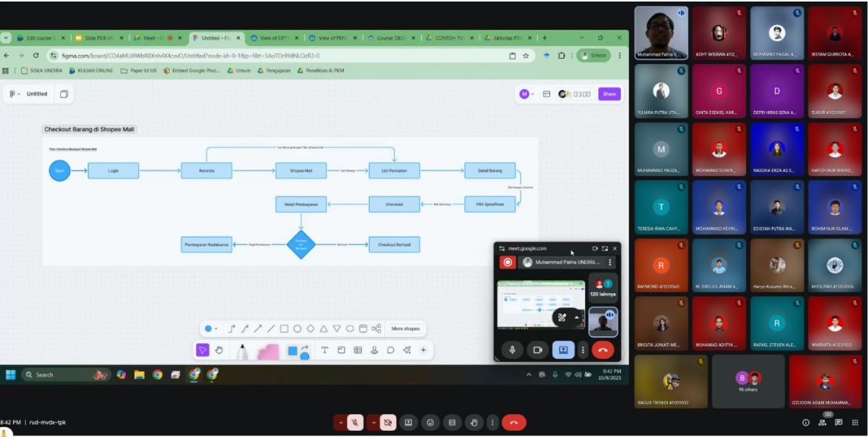Show the people list icon with 122 badge

point(823,422)
